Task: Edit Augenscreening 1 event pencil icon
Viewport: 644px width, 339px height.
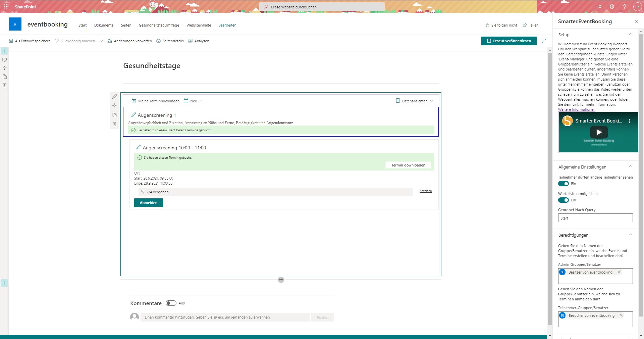Action: point(133,115)
